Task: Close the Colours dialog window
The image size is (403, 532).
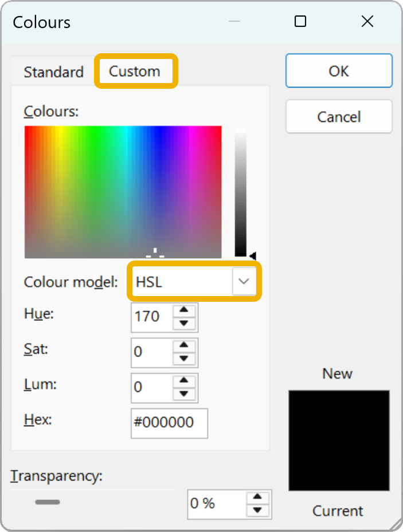Action: click(367, 21)
